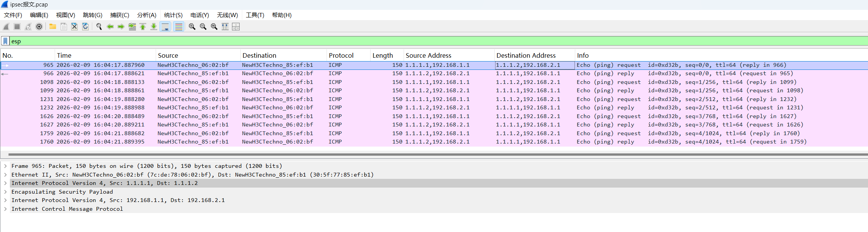This screenshot has width=868, height=232.
Task: Open capture options gear icon
Action: [x=39, y=27]
